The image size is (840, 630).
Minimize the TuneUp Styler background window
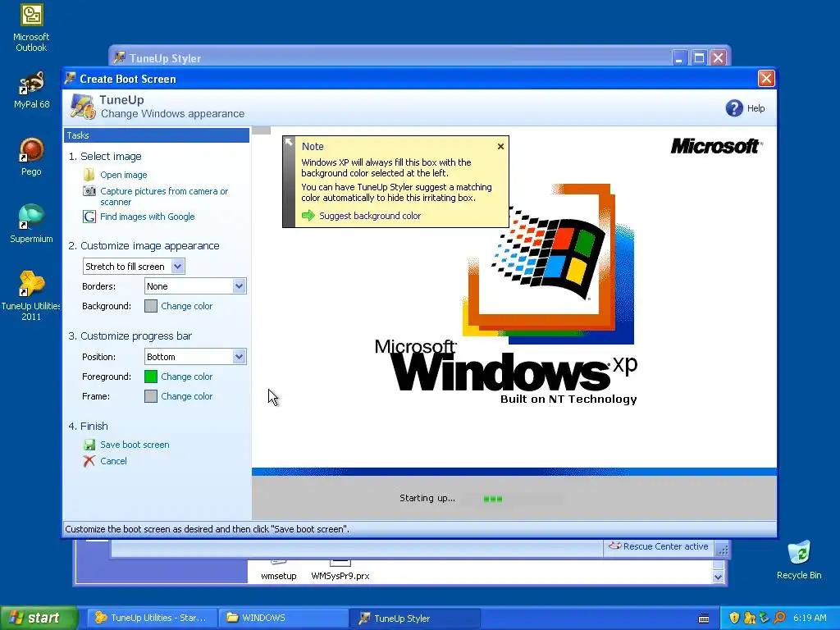tap(679, 58)
